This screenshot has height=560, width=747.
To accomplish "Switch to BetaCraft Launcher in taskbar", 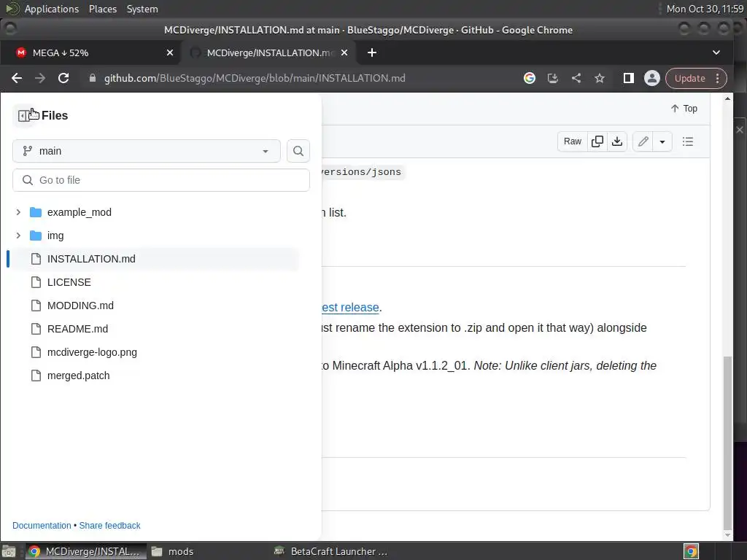I will click(332, 551).
